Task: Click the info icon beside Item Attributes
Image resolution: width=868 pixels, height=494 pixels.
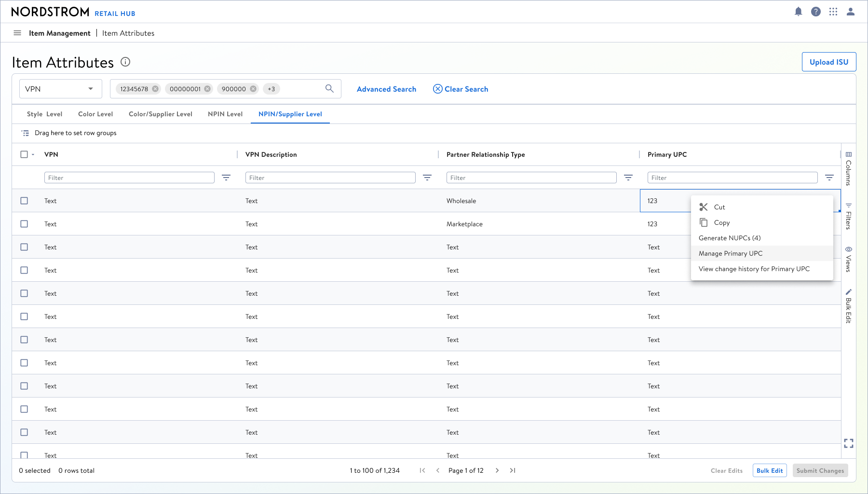Action: tap(125, 62)
